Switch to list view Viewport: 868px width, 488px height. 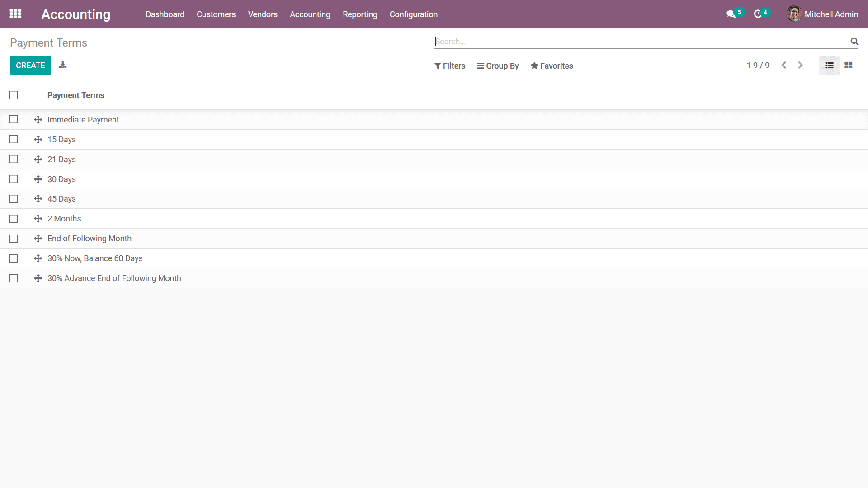pos(829,66)
